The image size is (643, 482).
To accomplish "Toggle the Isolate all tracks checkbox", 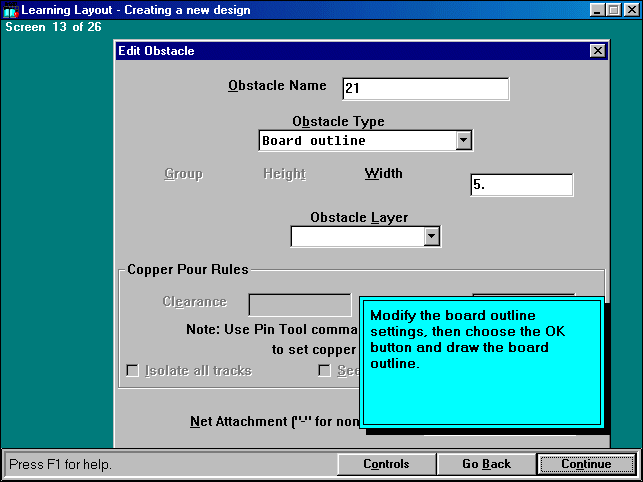I will pyautogui.click(x=132, y=371).
